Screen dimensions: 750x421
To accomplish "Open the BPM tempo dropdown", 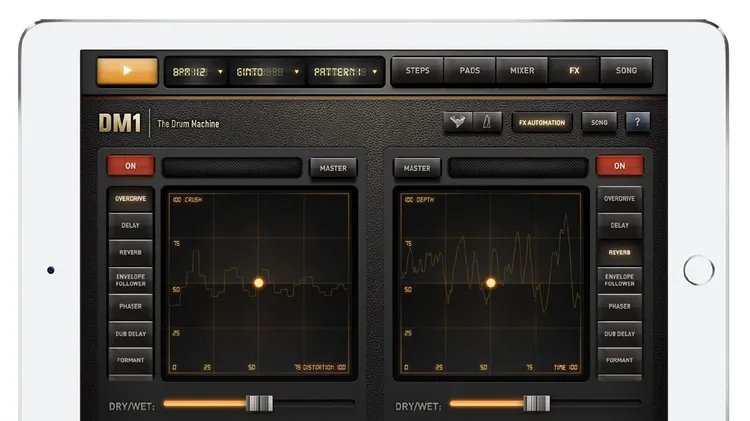I will pos(197,72).
